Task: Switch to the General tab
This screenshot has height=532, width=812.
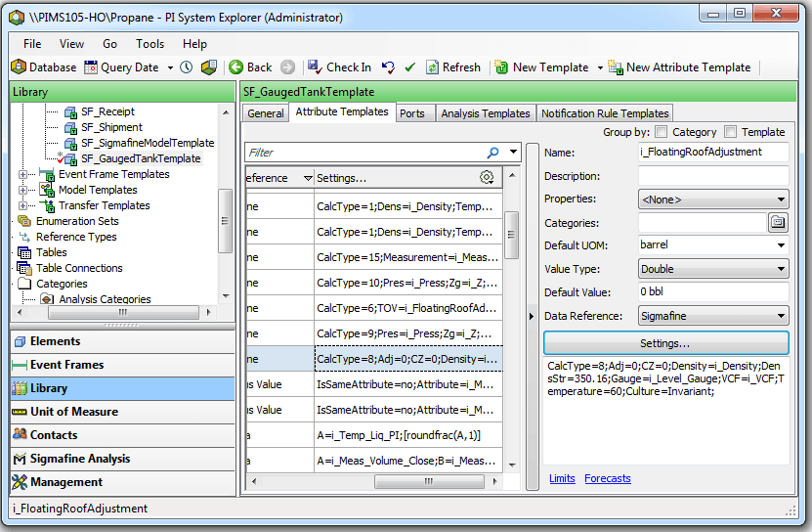Action: coord(266,113)
